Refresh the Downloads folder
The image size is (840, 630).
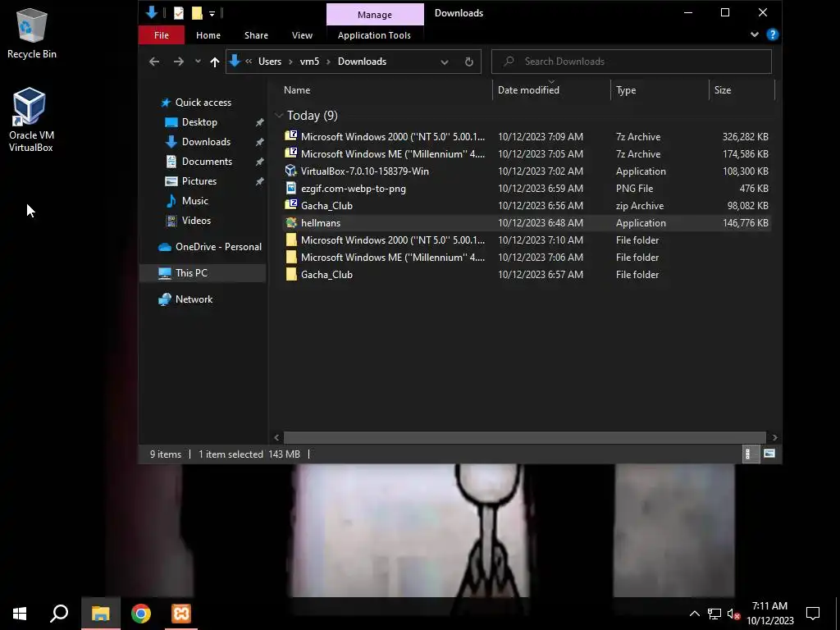pos(468,62)
